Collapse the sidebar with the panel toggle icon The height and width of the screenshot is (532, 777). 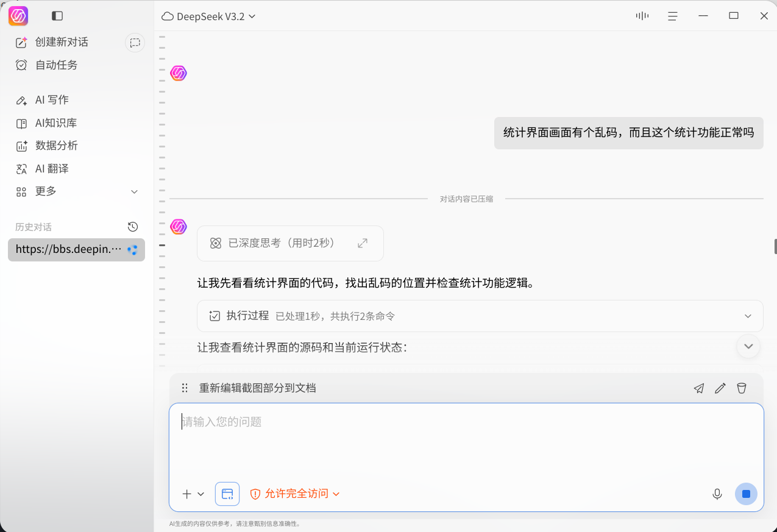tap(57, 16)
